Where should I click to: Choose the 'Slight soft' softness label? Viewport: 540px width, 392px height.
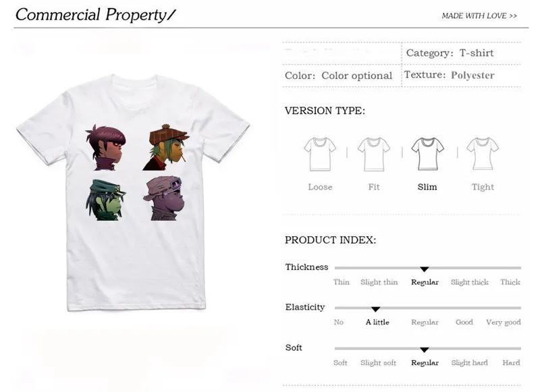378,363
